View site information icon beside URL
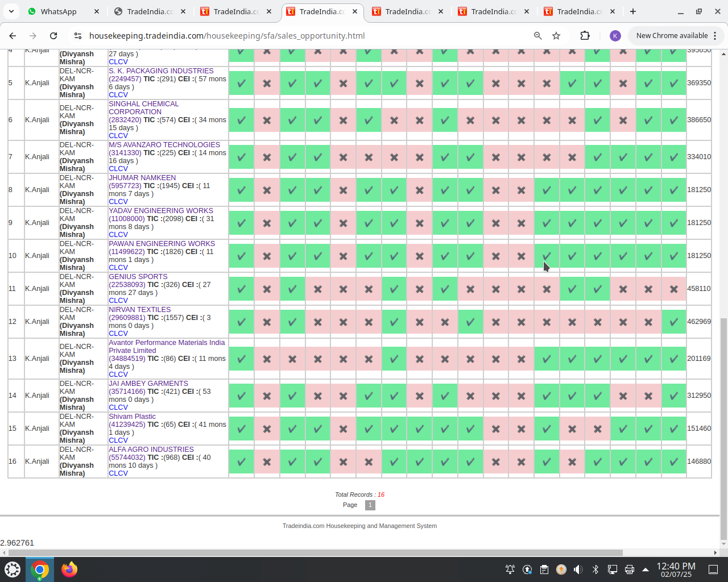This screenshot has height=582, width=728. pos(78,35)
